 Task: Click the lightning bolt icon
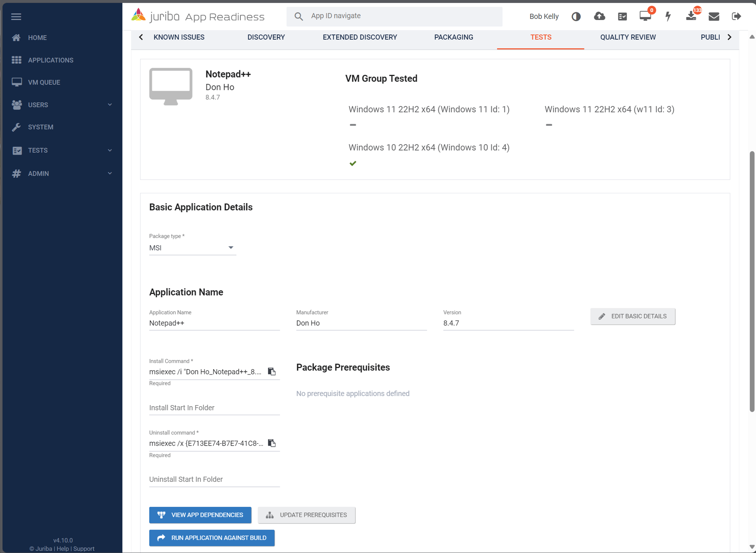tap(668, 16)
